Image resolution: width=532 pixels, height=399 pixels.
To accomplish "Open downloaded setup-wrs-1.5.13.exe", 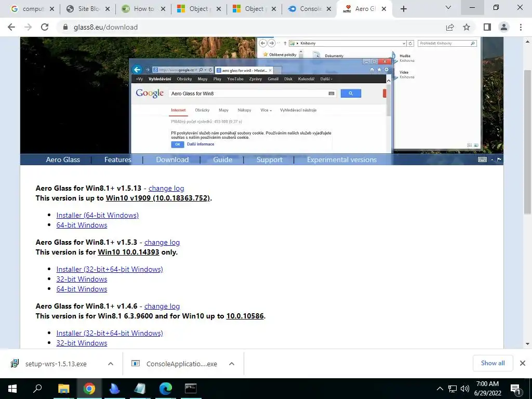I will click(56, 364).
